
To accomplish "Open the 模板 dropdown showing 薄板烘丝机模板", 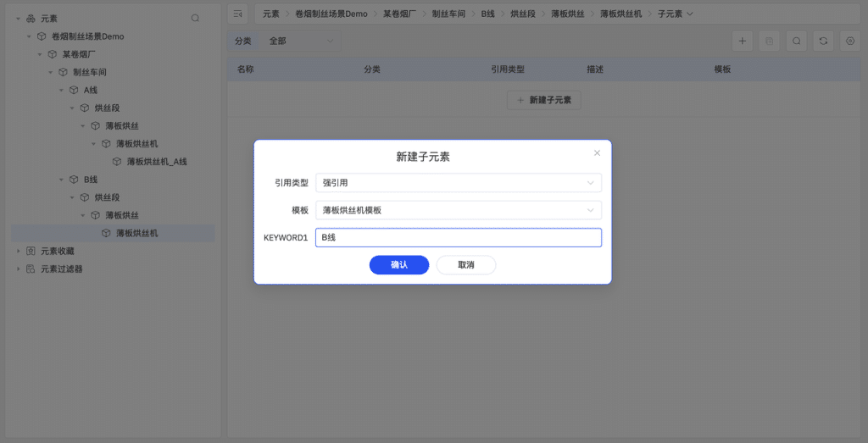I will point(459,210).
